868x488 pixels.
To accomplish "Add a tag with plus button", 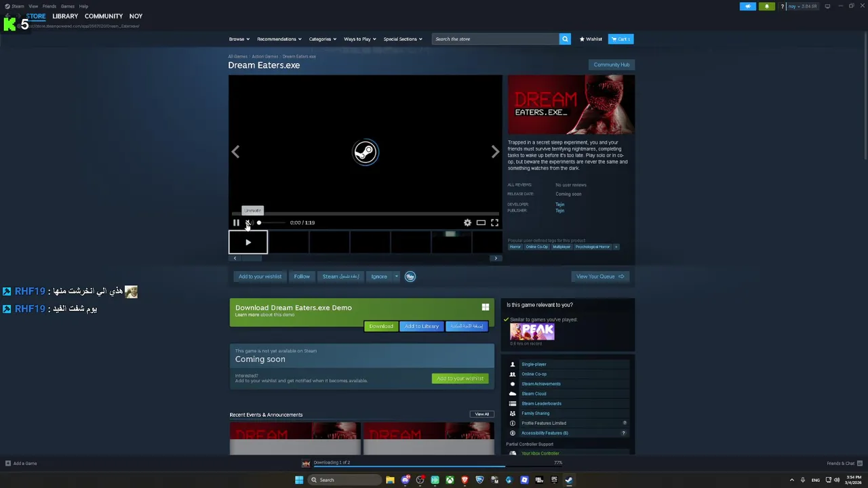I will (x=616, y=247).
